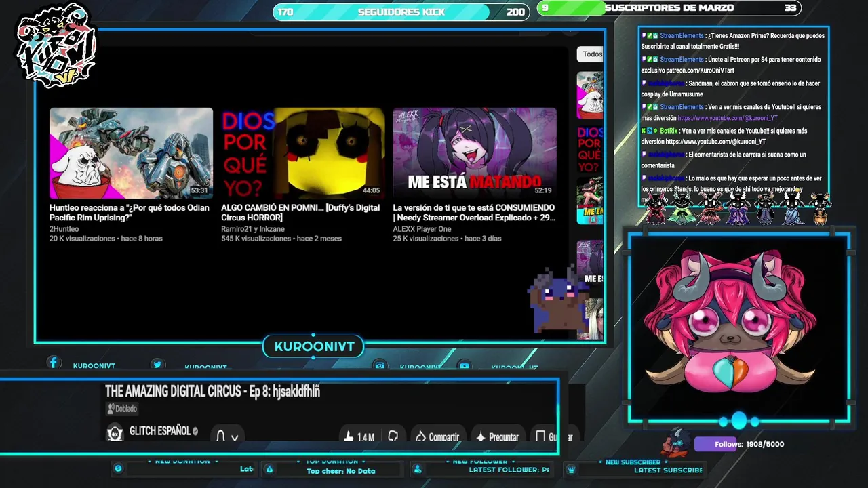868x488 pixels.
Task: Click verified badge beside GLITCH ESPAÑOL
Action: click(195, 431)
